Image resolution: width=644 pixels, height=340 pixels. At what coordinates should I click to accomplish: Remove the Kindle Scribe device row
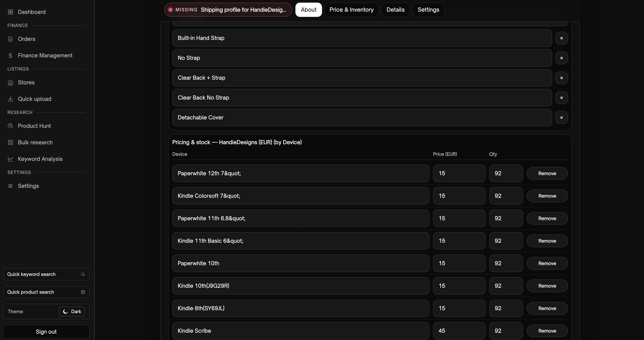pos(547,330)
